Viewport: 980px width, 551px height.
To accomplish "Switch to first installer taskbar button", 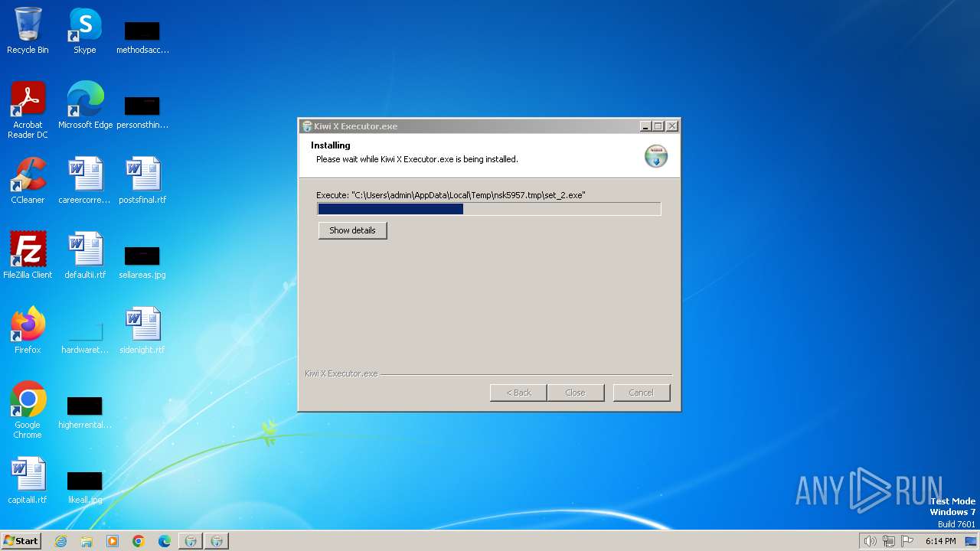I will coord(191,541).
